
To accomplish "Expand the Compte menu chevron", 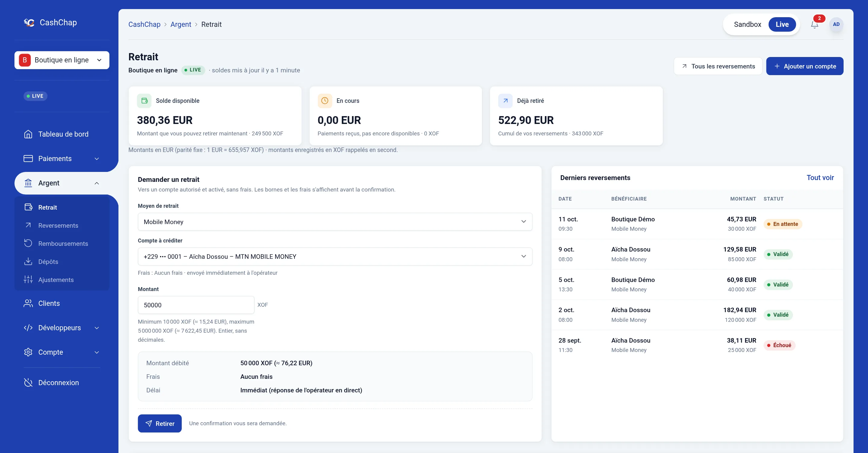I will coord(97,352).
